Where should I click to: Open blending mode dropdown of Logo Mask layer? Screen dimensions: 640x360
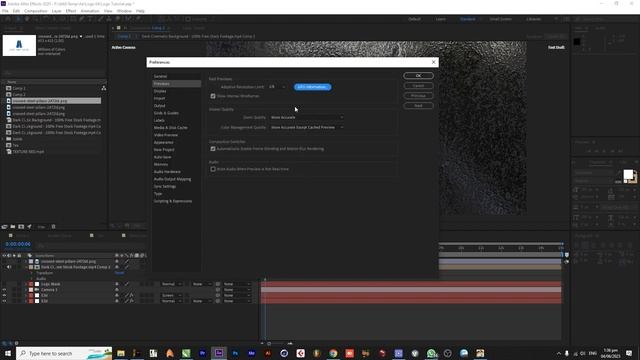coord(172,284)
